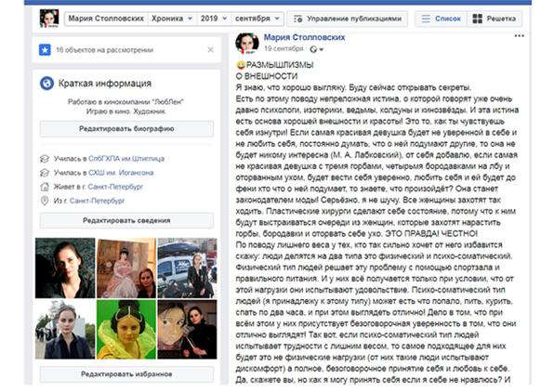Click the blue star review icon
This screenshot has width=554, height=392.
(x=45, y=50)
